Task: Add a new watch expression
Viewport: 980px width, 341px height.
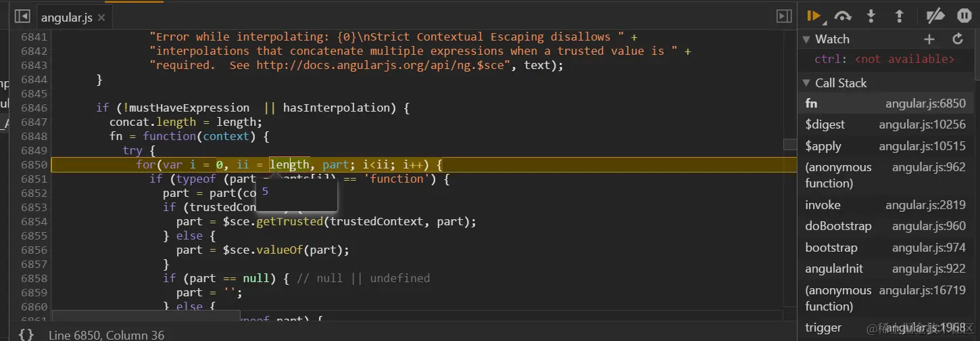Action: point(929,39)
